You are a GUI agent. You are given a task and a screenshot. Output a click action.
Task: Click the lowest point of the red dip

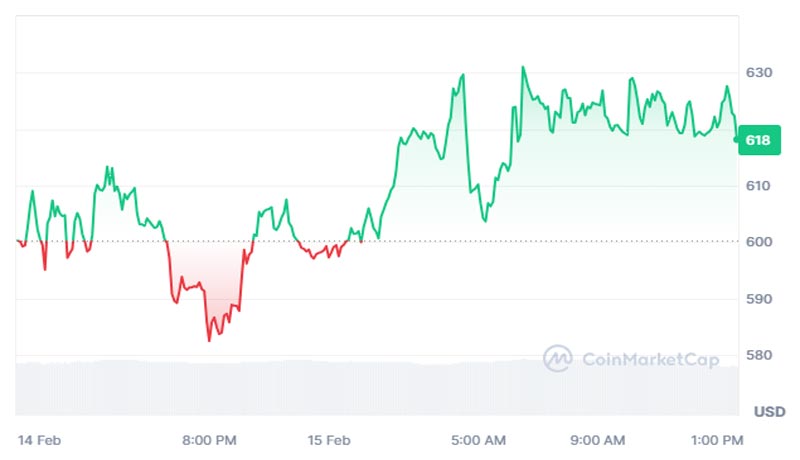(x=209, y=341)
